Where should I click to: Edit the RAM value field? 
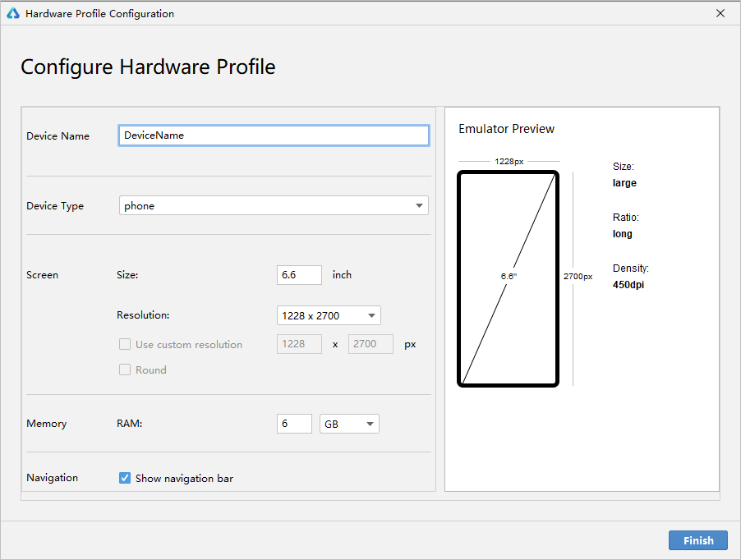[x=294, y=424]
